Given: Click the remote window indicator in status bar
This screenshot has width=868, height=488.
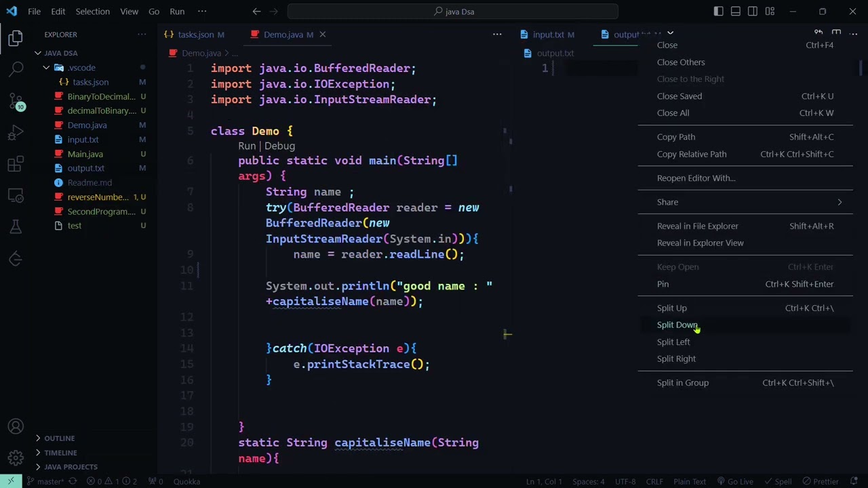Looking at the screenshot, I should pyautogui.click(x=11, y=481).
